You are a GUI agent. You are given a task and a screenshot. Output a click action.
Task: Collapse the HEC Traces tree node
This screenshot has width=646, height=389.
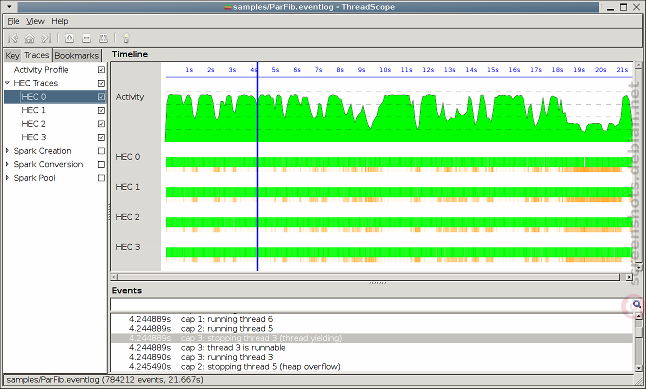(7, 83)
